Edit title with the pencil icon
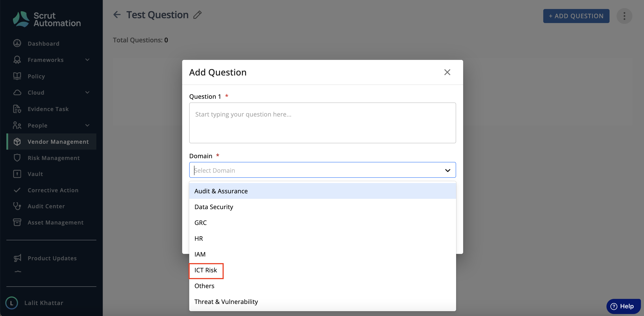644x316 pixels. [x=198, y=15]
